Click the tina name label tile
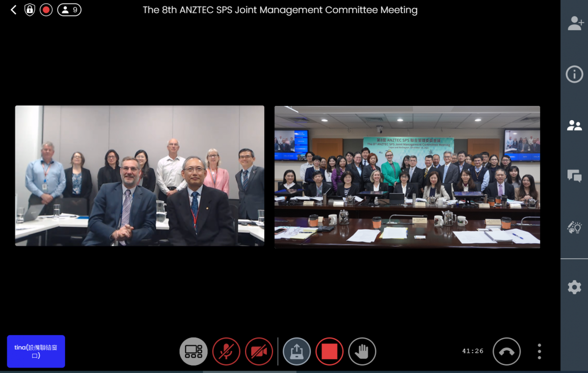This screenshot has width=588, height=373. [36, 351]
